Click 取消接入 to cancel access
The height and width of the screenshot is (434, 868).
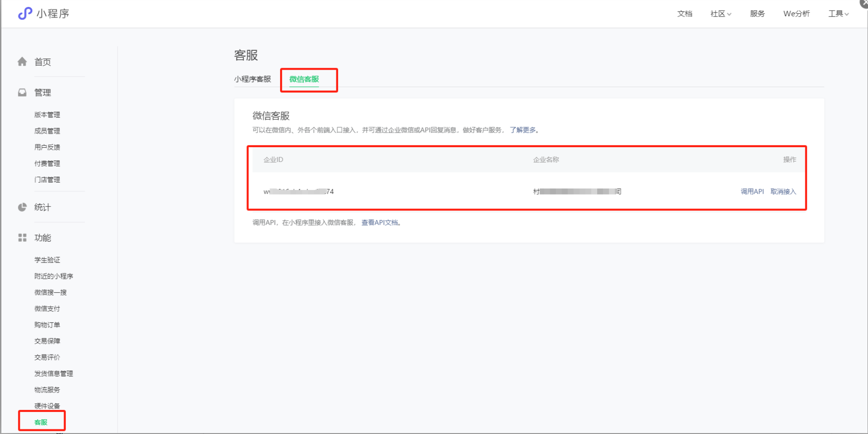pos(783,191)
